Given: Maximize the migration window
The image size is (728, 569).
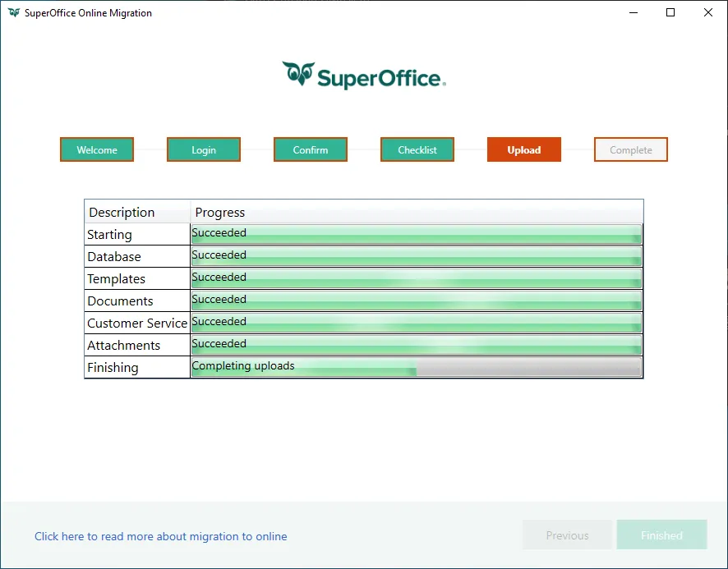Looking at the screenshot, I should tap(670, 13).
